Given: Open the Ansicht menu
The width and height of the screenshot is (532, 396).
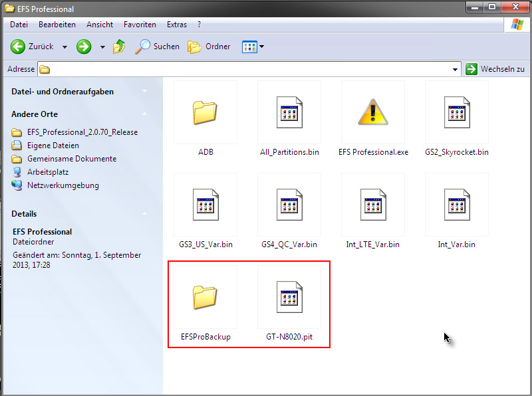Looking at the screenshot, I should click(x=100, y=25).
